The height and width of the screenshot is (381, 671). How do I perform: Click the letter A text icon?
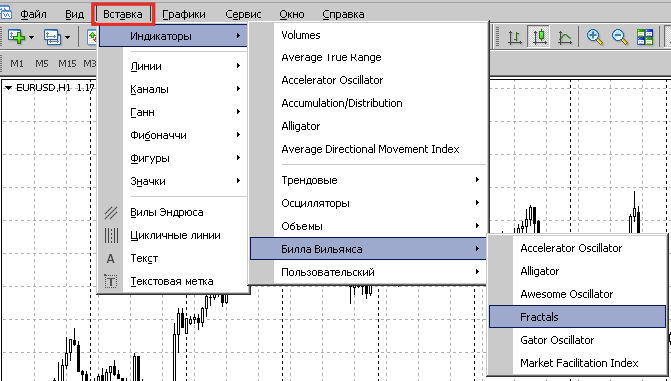(110, 259)
